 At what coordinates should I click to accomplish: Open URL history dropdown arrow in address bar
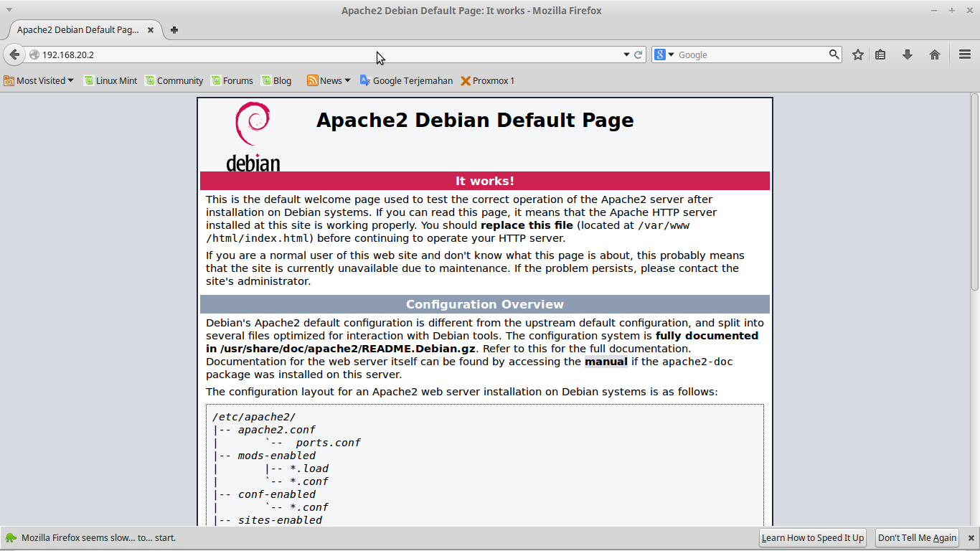point(626,55)
